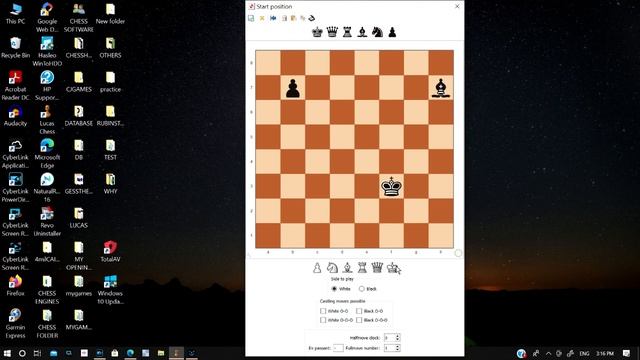Screen dimensions: 640x360
Task: Increase the Halfmove clock value
Action: (x=398, y=336)
